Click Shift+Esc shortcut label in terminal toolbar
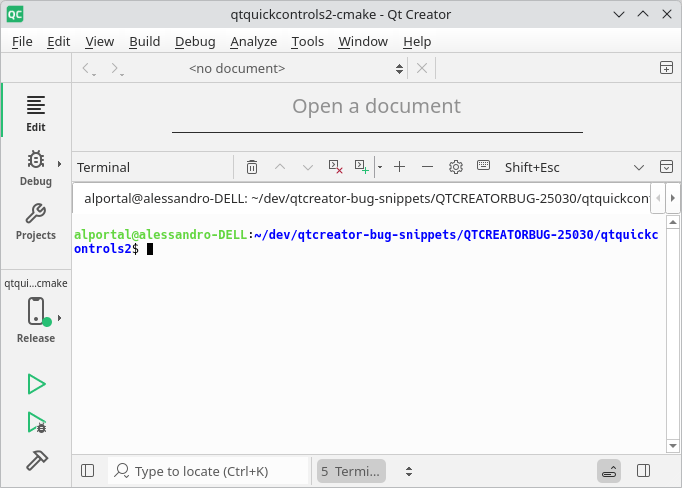This screenshot has height=488, width=682. pos(532,167)
